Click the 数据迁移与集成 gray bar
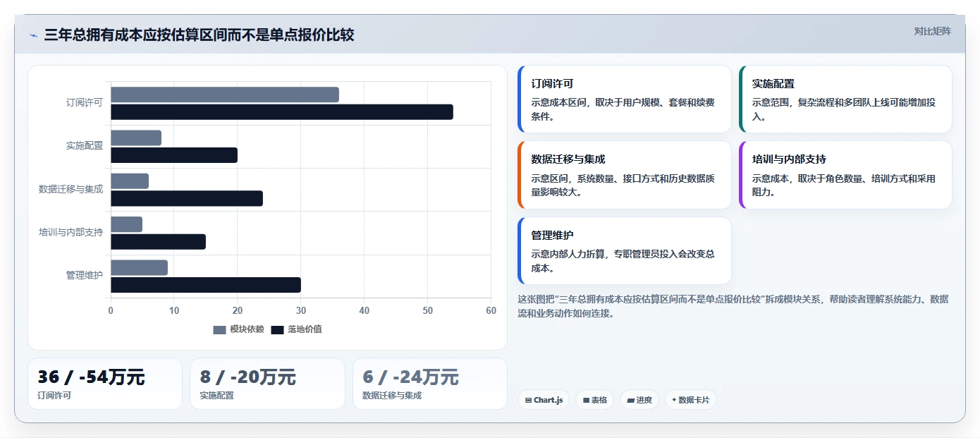Screen dimensions: 980x438 coord(130,181)
